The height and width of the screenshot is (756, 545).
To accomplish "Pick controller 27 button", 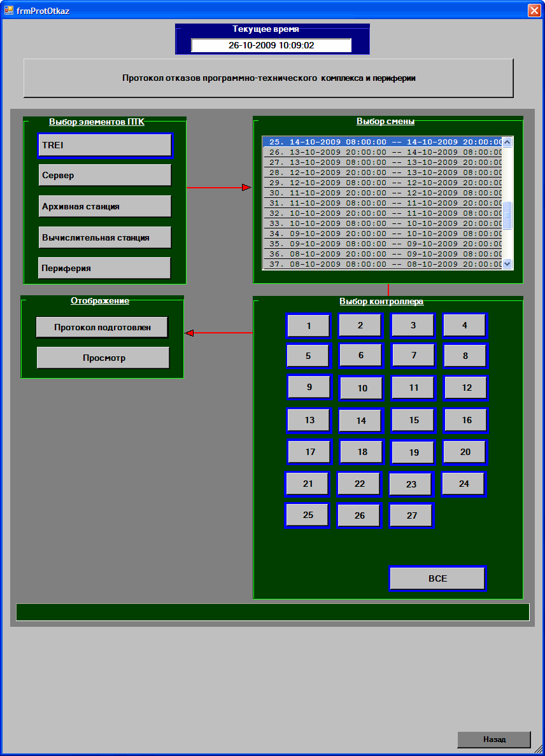I will 411,515.
